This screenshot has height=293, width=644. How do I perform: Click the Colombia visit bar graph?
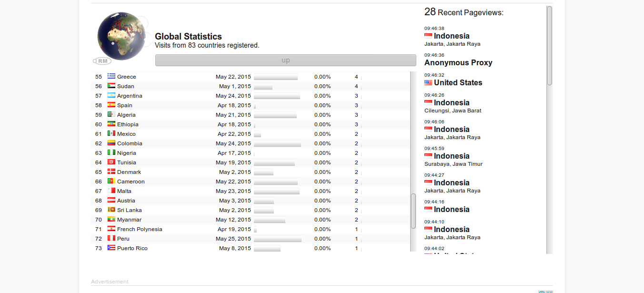(277, 143)
